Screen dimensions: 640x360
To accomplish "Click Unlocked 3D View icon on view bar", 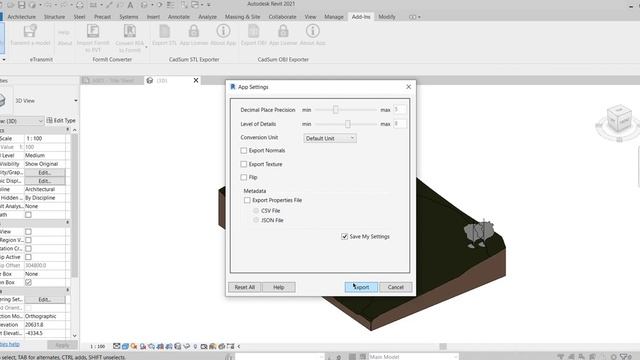I will [x=178, y=346].
